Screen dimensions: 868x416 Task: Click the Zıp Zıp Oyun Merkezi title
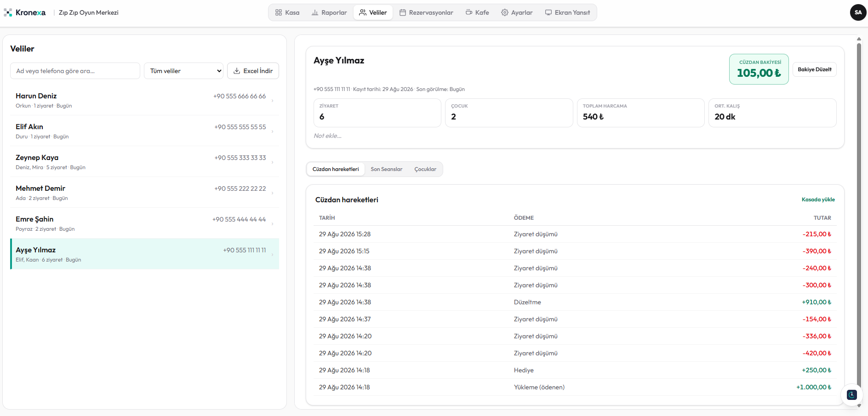pos(89,12)
